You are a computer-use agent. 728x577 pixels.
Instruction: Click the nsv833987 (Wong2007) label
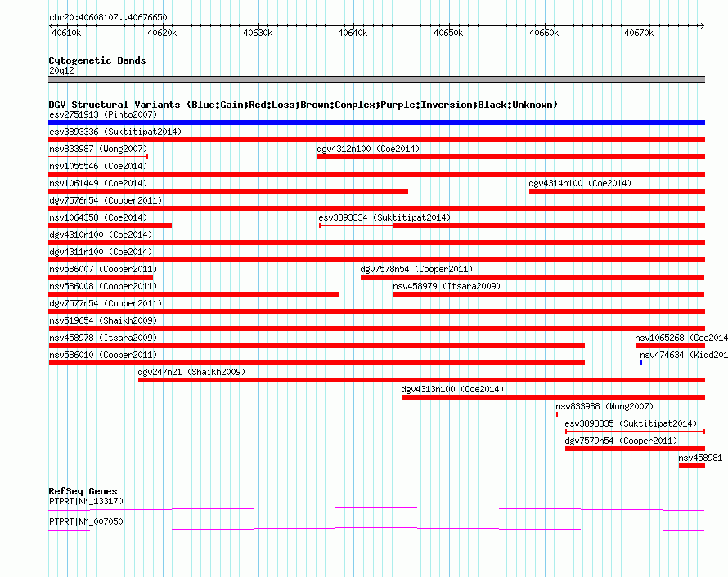(98, 149)
